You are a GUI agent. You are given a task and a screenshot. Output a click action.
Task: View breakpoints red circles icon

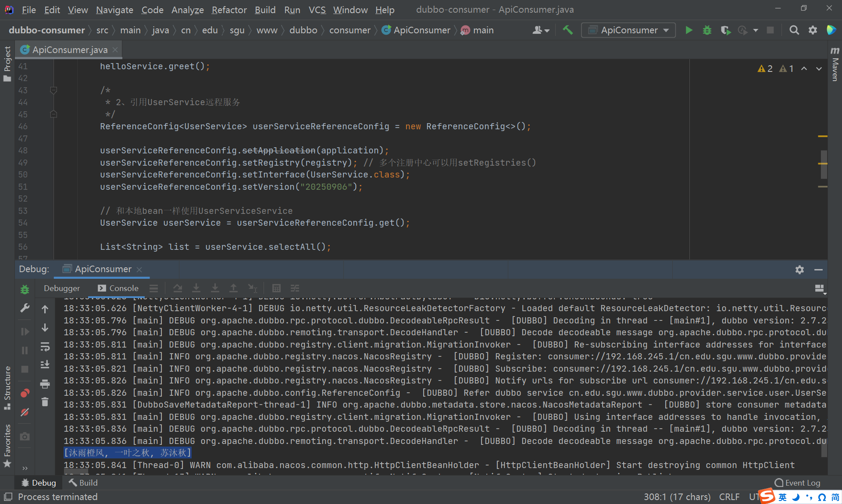pyautogui.click(x=25, y=393)
